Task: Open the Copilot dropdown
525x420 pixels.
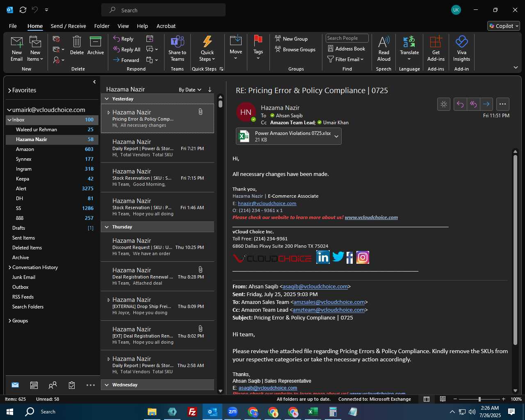Action: click(x=504, y=26)
